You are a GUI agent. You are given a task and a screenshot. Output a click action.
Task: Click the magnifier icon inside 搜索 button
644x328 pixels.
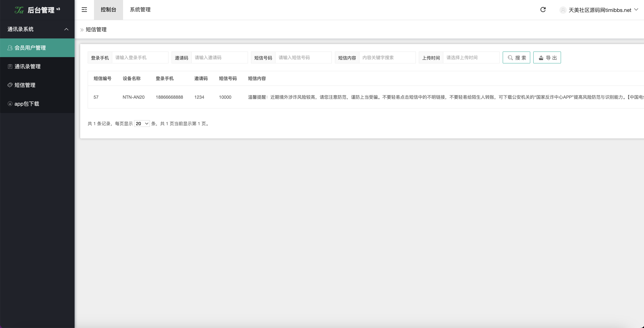[510, 57]
